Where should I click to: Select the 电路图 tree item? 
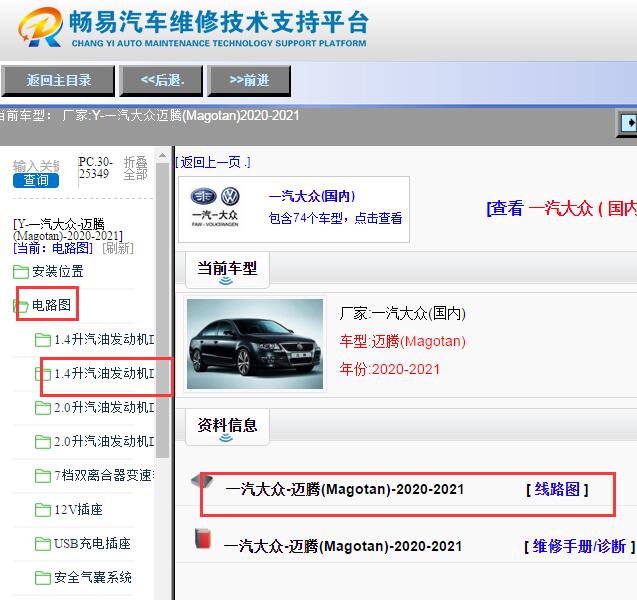coord(51,305)
